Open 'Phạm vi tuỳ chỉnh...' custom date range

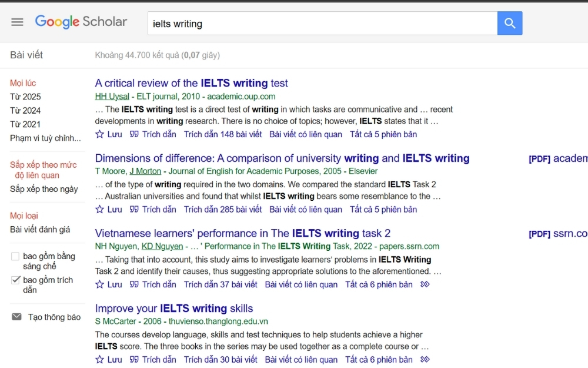45,138
